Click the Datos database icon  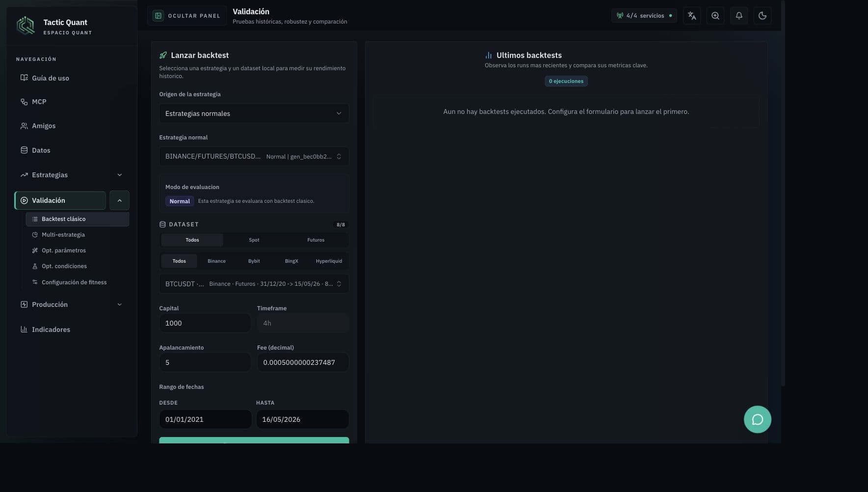pos(24,150)
